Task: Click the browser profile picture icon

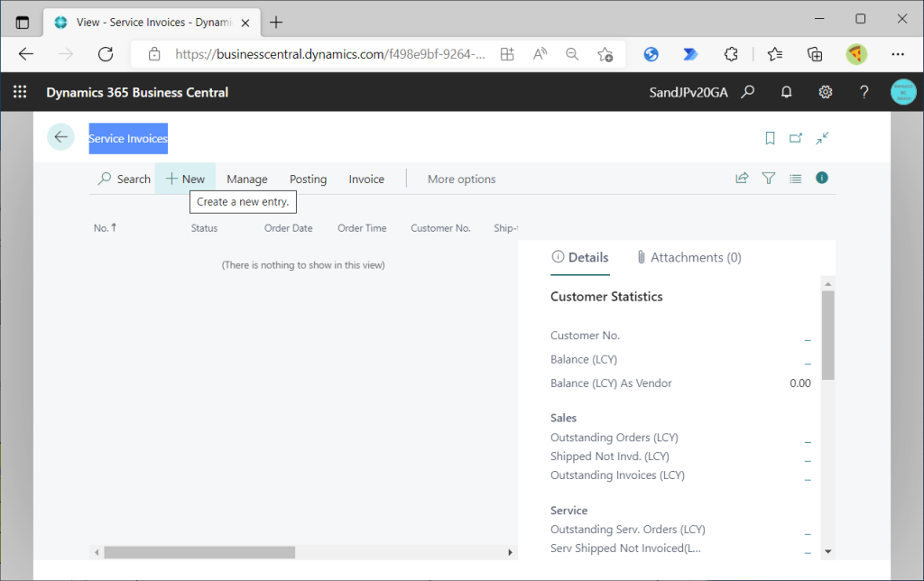Action: 856,54
